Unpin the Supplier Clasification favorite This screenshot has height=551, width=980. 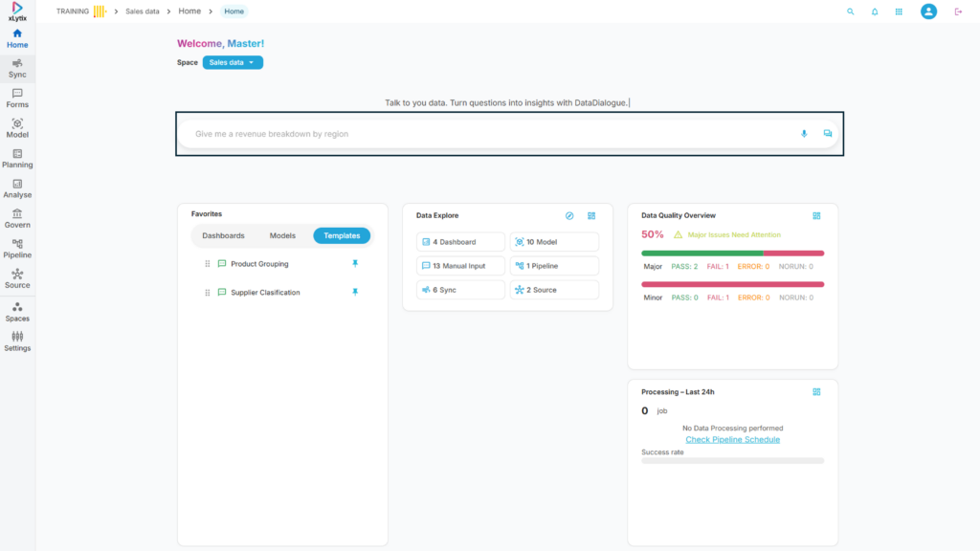pos(355,292)
